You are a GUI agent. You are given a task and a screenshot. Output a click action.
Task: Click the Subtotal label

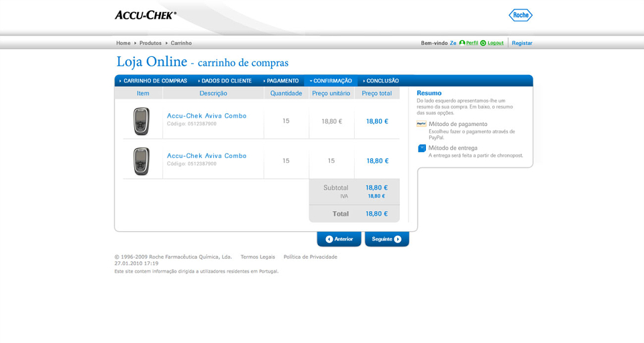tap(335, 188)
